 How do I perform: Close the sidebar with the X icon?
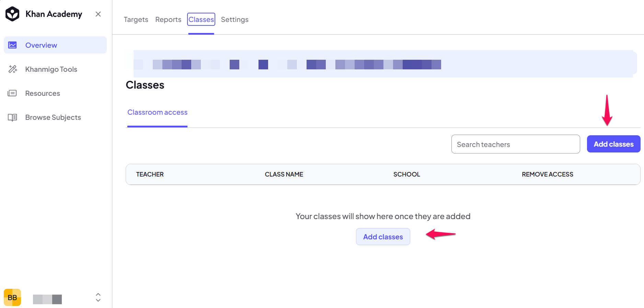click(98, 14)
